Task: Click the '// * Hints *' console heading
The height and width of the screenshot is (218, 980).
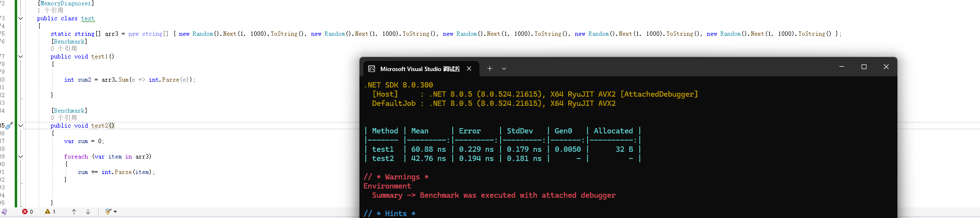Action: pos(389,214)
